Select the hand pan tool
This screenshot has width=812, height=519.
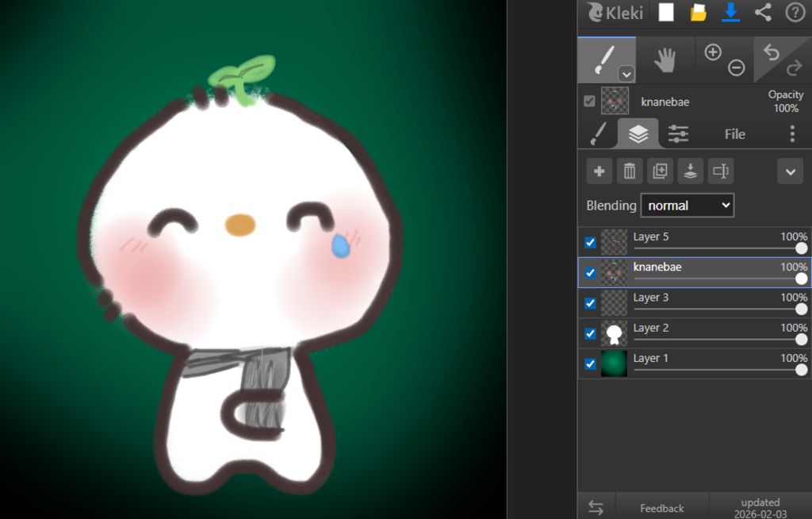[x=665, y=60]
